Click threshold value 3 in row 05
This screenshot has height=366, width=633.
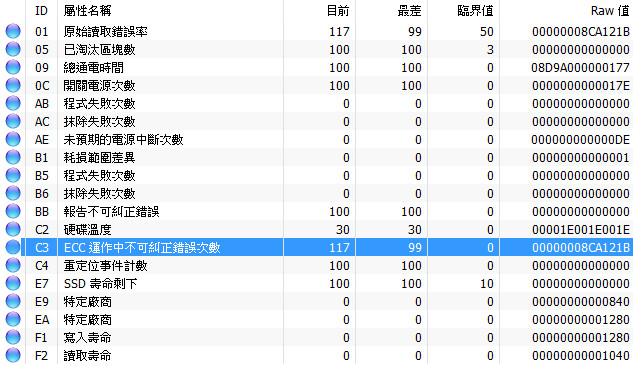pyautogui.click(x=490, y=50)
